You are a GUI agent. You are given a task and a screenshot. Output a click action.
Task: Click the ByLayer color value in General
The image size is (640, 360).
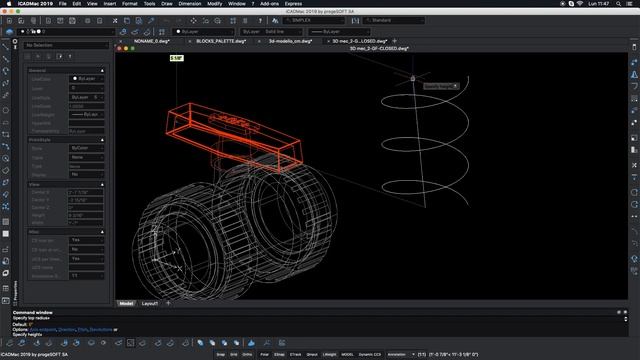[86, 78]
